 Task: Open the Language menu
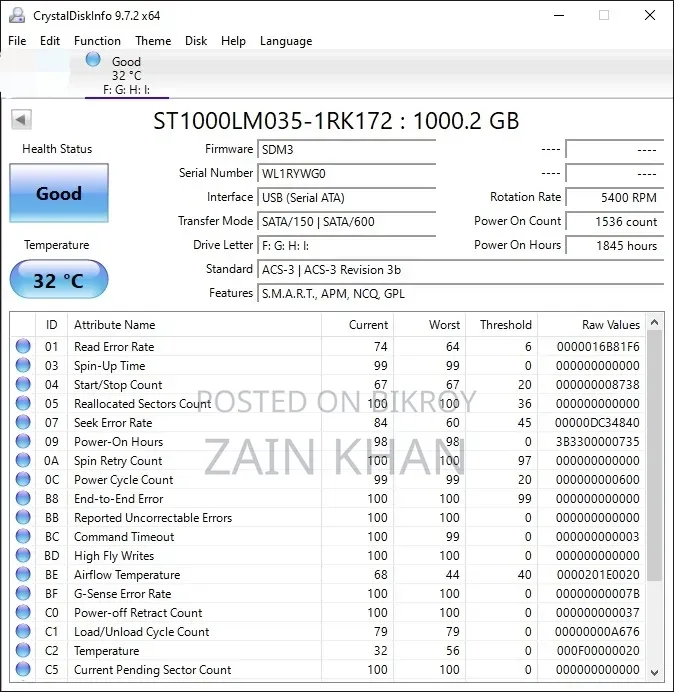click(x=286, y=41)
